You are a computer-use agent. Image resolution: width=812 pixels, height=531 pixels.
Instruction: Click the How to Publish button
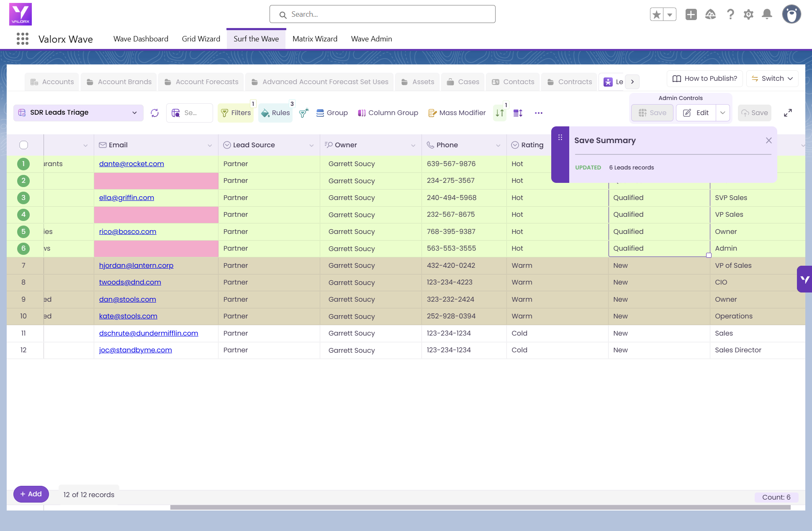point(705,79)
